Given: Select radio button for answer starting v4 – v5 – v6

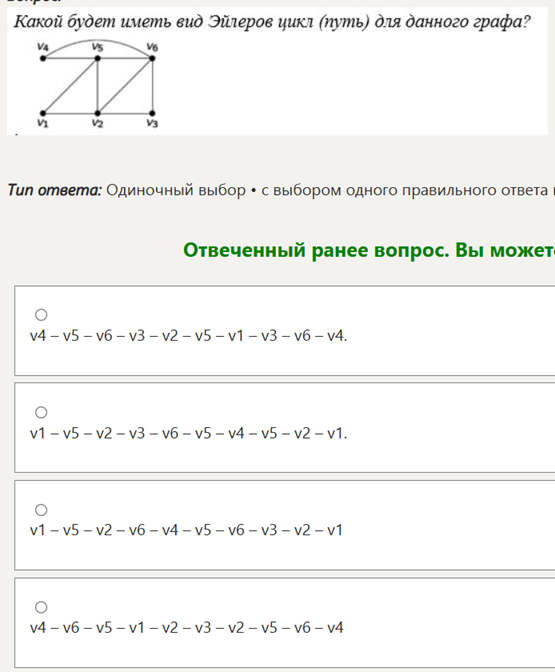Looking at the screenshot, I should point(41,315).
